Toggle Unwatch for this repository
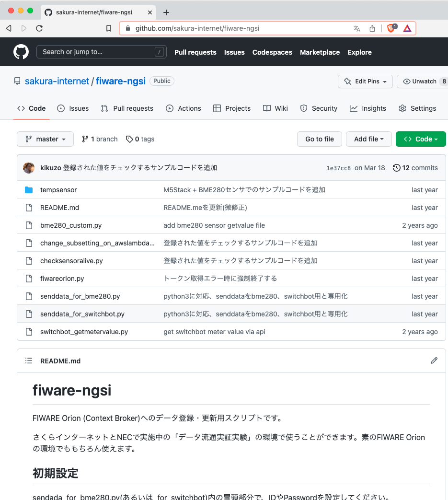448x500 pixels. (423, 81)
